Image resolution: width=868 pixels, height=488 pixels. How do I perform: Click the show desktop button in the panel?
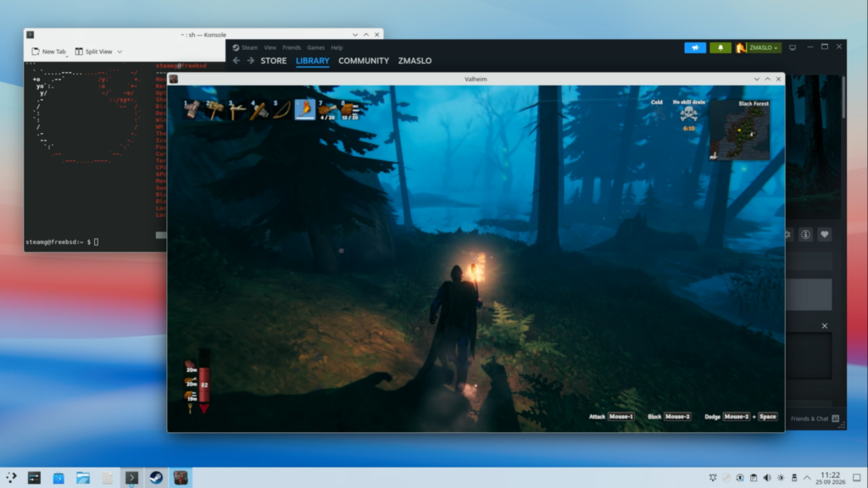pos(856,478)
